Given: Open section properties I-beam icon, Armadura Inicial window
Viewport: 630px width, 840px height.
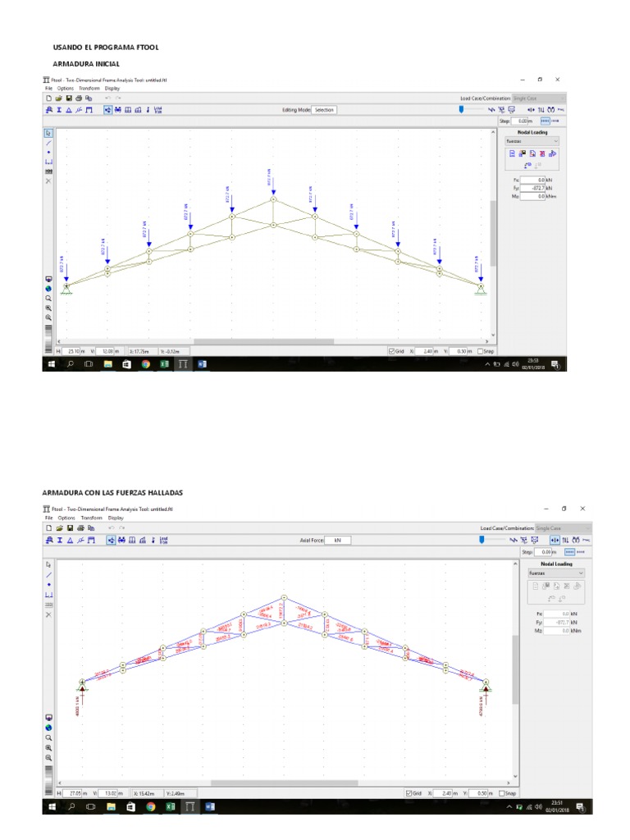Looking at the screenshot, I should (x=59, y=110).
